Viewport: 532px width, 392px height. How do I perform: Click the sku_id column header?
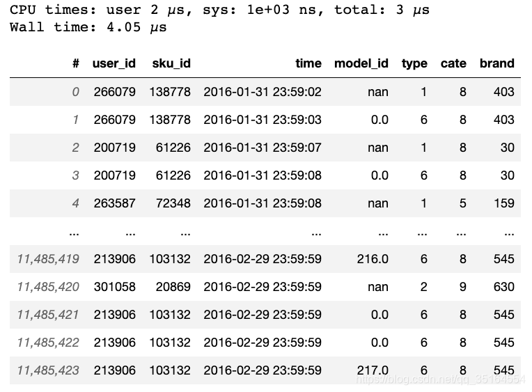pos(171,63)
